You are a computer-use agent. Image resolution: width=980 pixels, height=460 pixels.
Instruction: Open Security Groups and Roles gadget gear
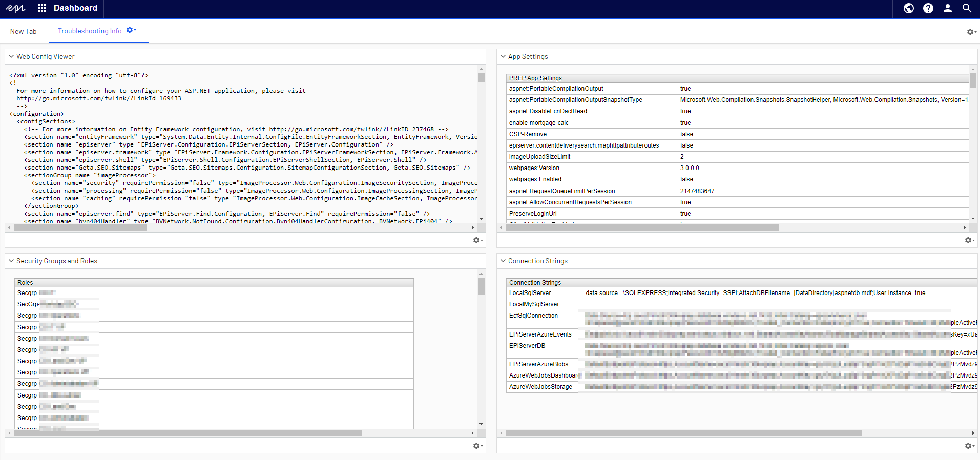tap(477, 446)
